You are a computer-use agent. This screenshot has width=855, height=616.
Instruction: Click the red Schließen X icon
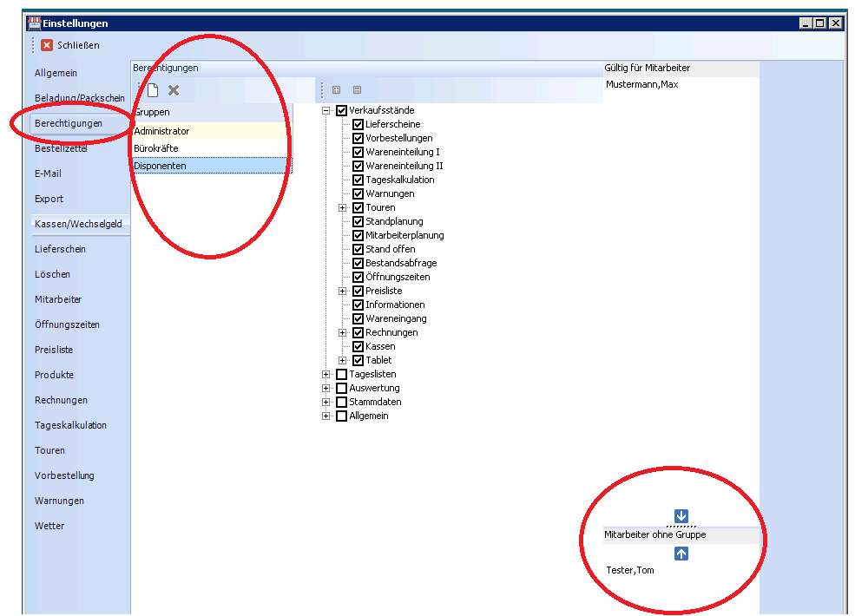pos(47,45)
